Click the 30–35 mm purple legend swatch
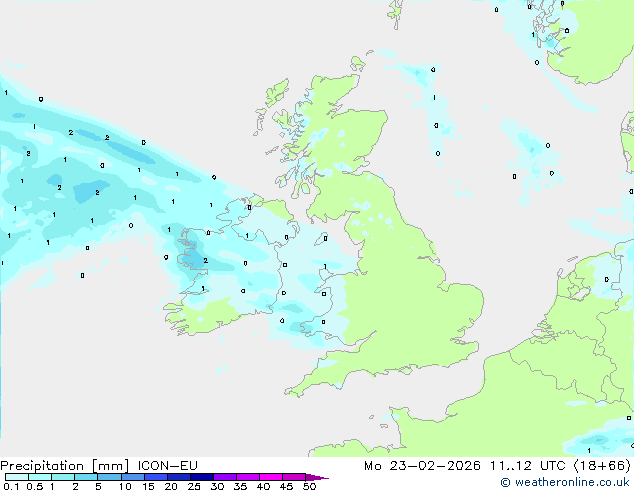 [x=225, y=477]
